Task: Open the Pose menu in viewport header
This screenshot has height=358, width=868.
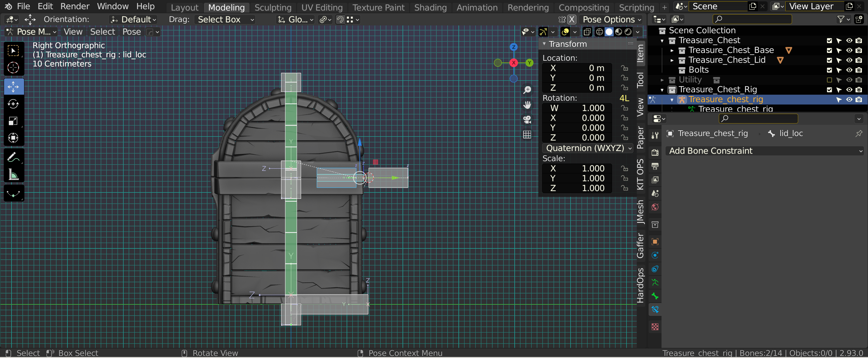Action: click(x=131, y=32)
